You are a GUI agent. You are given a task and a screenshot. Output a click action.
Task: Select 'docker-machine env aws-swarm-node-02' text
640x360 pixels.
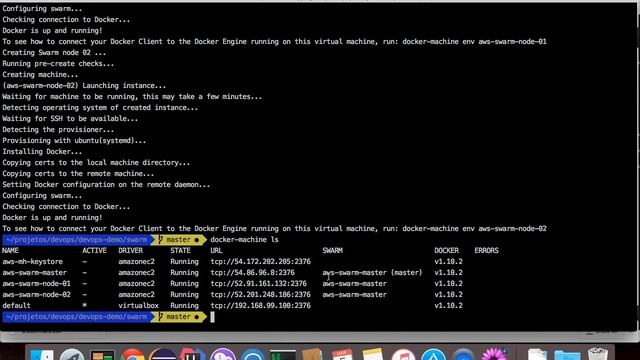(x=474, y=229)
